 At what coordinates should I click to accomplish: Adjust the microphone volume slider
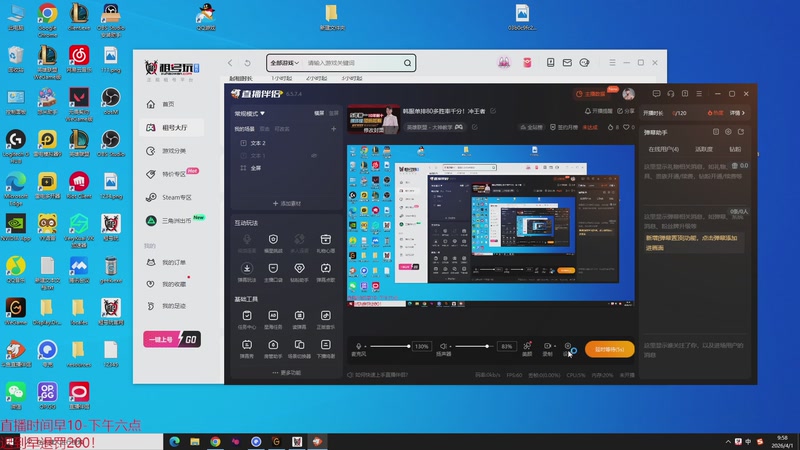point(390,346)
